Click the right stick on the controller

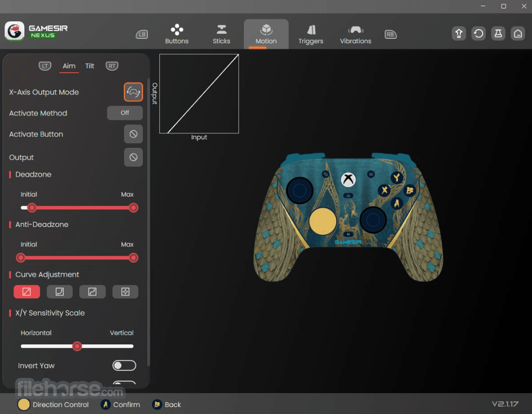(x=373, y=219)
